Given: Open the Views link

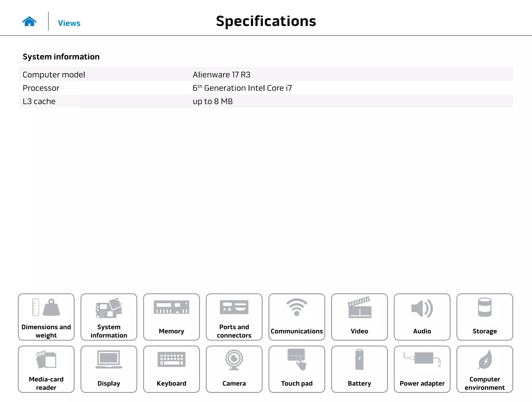Looking at the screenshot, I should point(69,23).
